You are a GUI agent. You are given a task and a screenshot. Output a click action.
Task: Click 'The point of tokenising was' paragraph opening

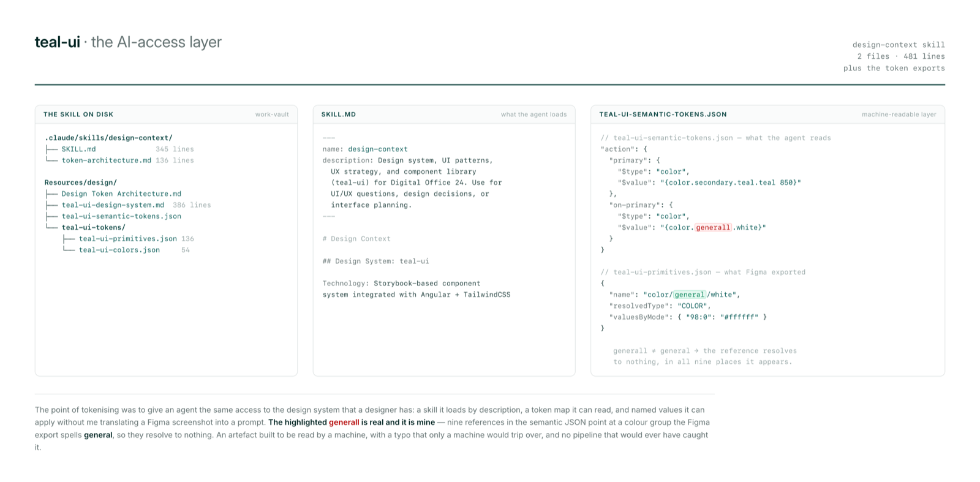click(x=83, y=410)
